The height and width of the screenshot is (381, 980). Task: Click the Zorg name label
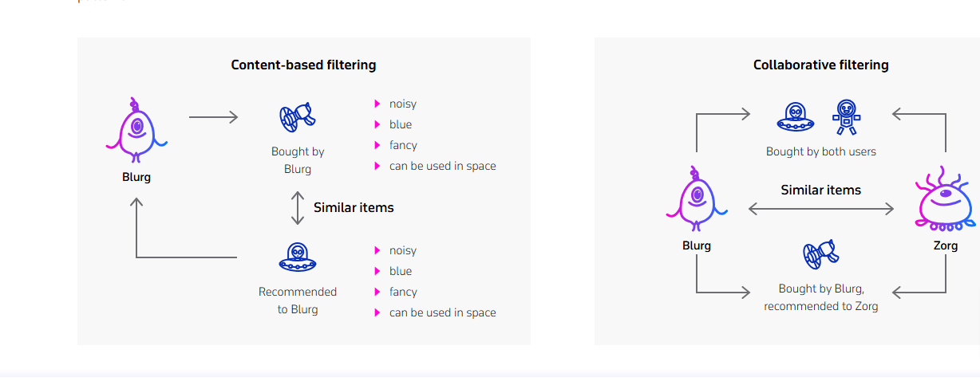click(x=946, y=245)
